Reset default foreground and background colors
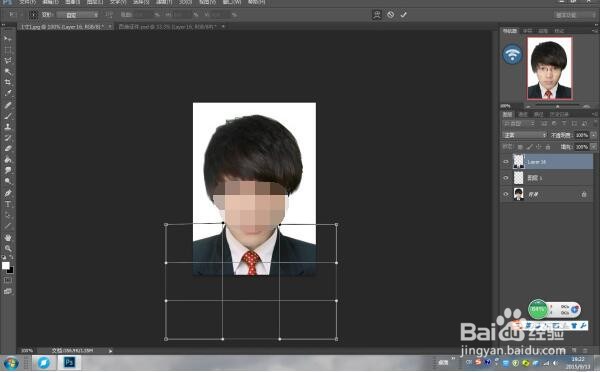The width and height of the screenshot is (600, 372). 4,257
